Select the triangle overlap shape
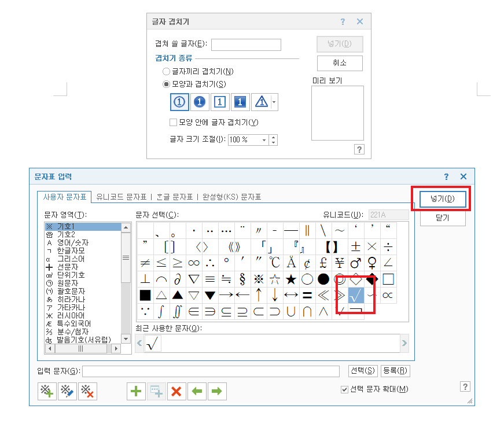This screenshot has width=504, height=431. [x=260, y=102]
